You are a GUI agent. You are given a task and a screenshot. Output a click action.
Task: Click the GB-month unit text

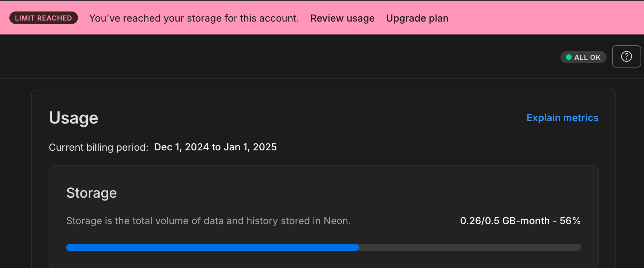[526, 221]
